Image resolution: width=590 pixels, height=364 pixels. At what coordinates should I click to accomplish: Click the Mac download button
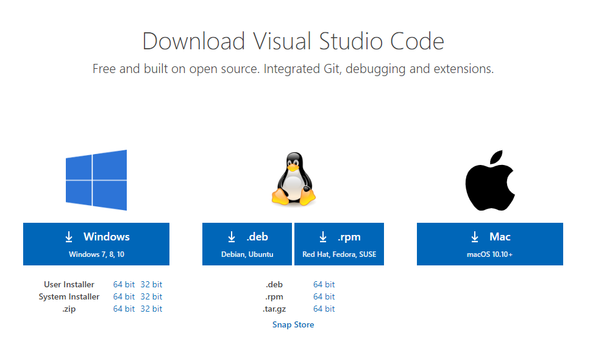click(x=490, y=244)
